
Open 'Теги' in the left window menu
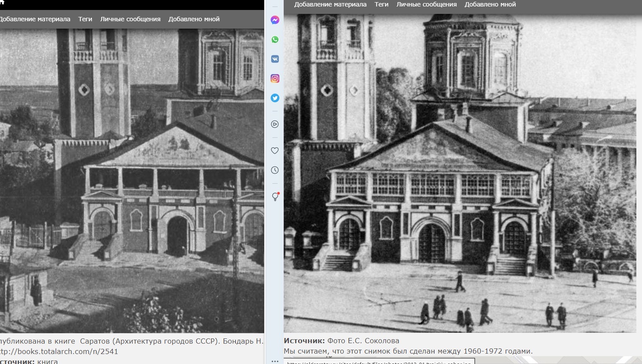85,19
